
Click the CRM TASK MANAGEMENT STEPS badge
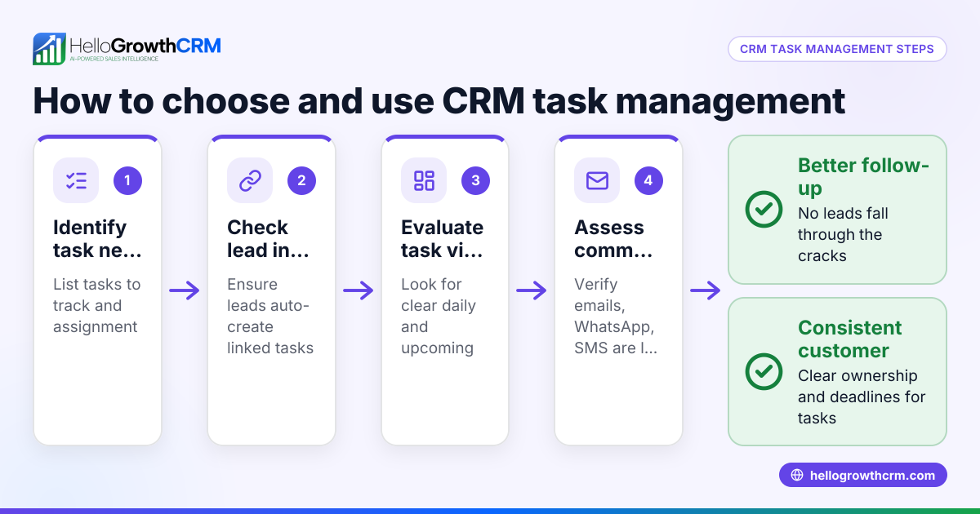pos(837,49)
